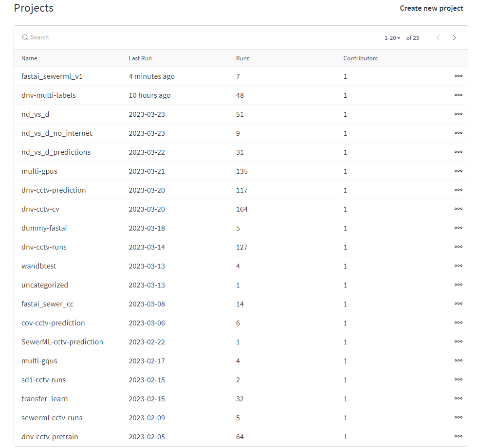Open three-dot menu for dnv-cctv-runs
This screenshot has height=448, width=478.
[x=458, y=247]
